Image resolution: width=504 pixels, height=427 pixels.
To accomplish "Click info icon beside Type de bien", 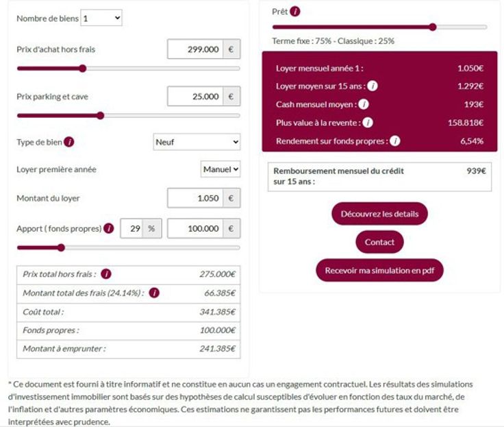I will point(69,142).
